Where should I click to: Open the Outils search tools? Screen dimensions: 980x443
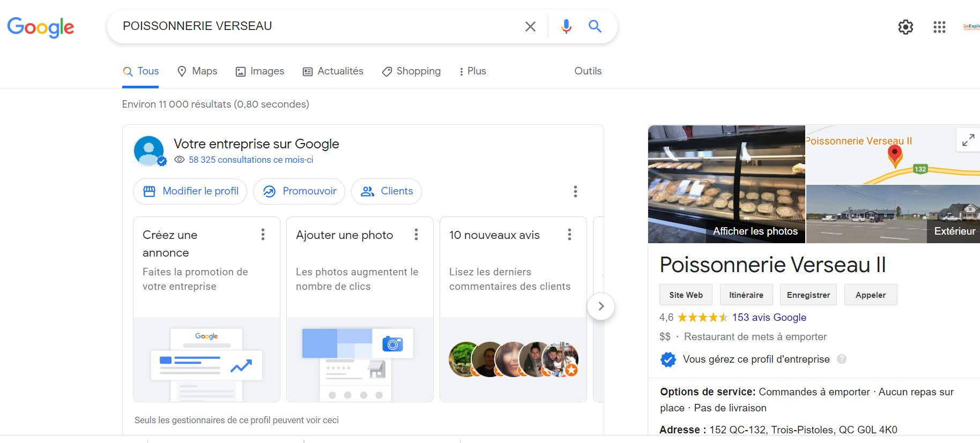(x=588, y=71)
